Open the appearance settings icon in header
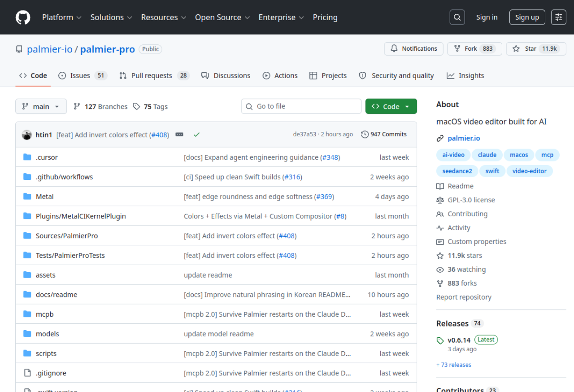The width and height of the screenshot is (574, 392). [x=559, y=17]
